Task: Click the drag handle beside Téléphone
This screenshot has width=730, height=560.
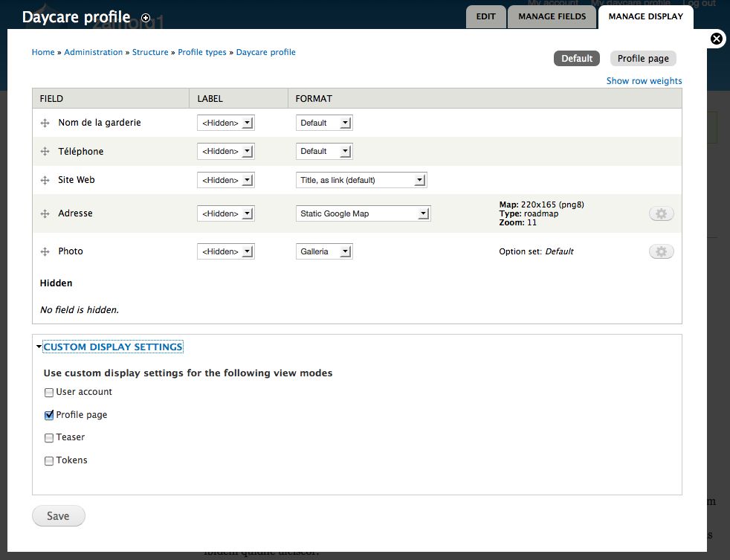Action: [x=47, y=151]
